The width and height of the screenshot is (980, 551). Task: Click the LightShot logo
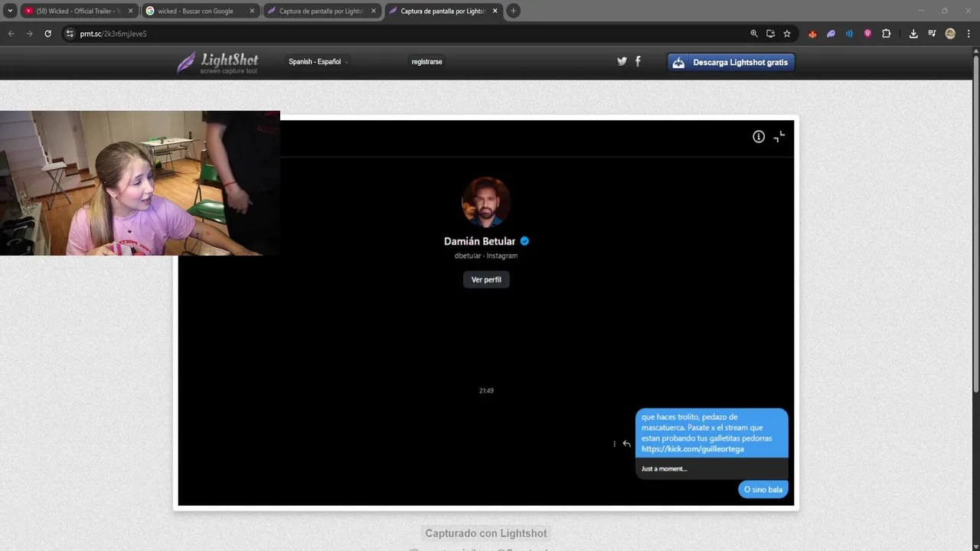click(x=217, y=62)
